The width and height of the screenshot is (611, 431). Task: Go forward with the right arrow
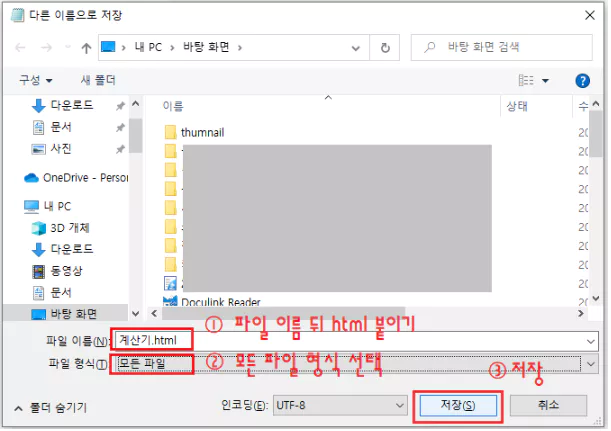[46, 48]
